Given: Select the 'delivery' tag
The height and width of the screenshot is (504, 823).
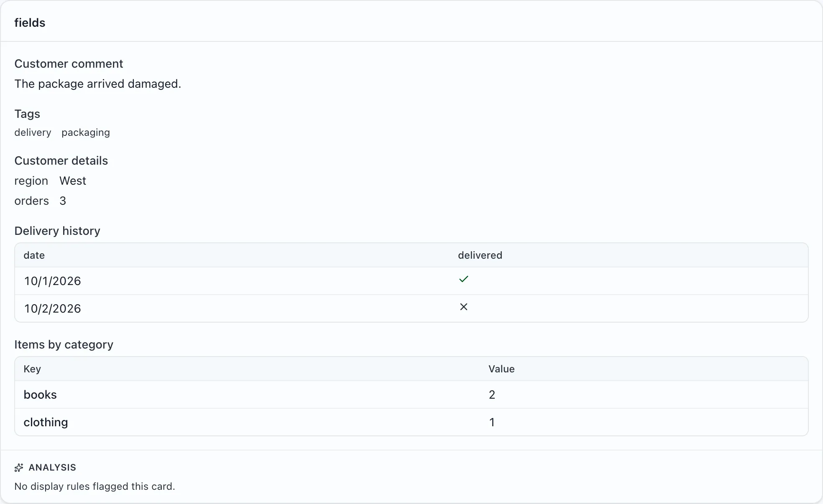Looking at the screenshot, I should point(33,132).
